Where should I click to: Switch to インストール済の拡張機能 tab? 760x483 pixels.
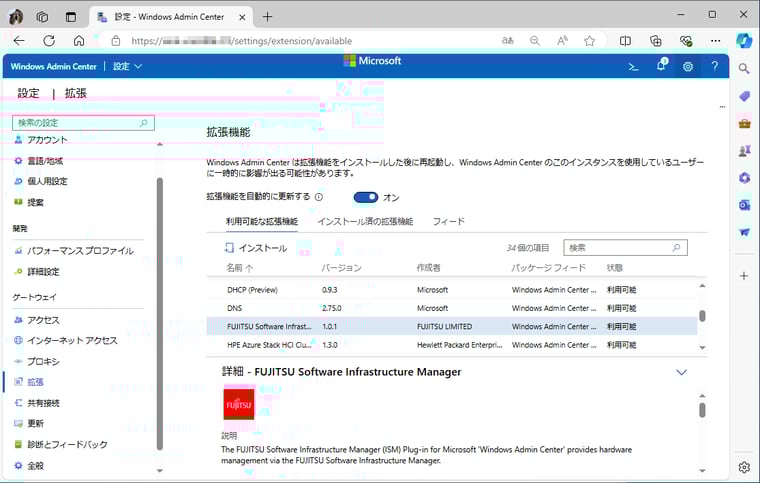365,221
